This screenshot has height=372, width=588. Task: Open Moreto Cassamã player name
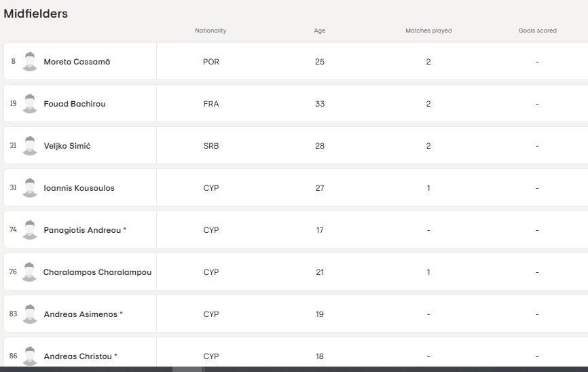coord(77,62)
